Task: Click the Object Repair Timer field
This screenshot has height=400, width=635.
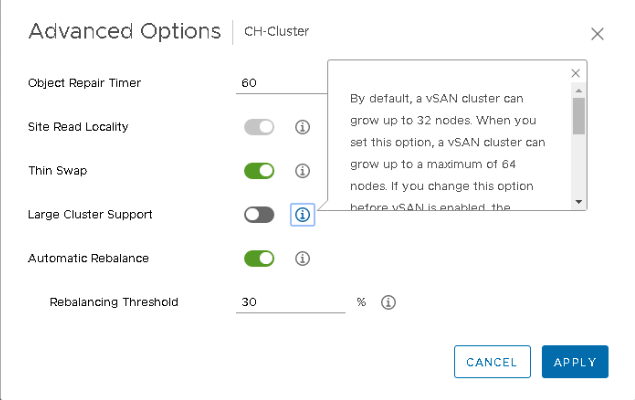Action: click(282, 83)
